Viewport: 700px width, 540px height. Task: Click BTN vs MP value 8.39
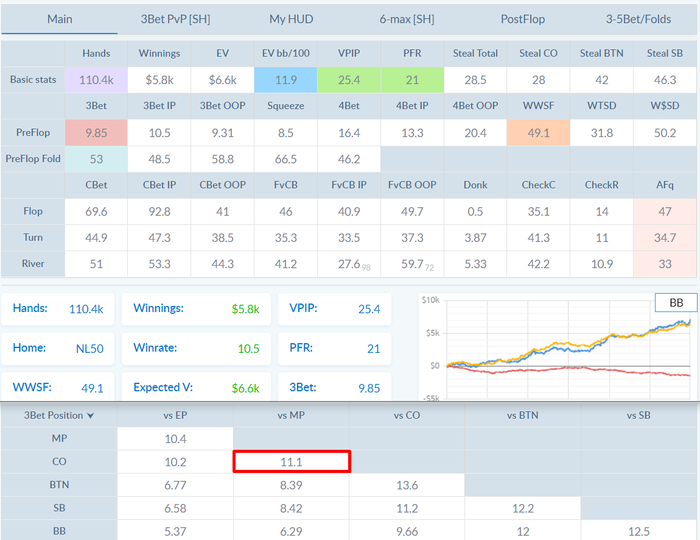coord(291,485)
